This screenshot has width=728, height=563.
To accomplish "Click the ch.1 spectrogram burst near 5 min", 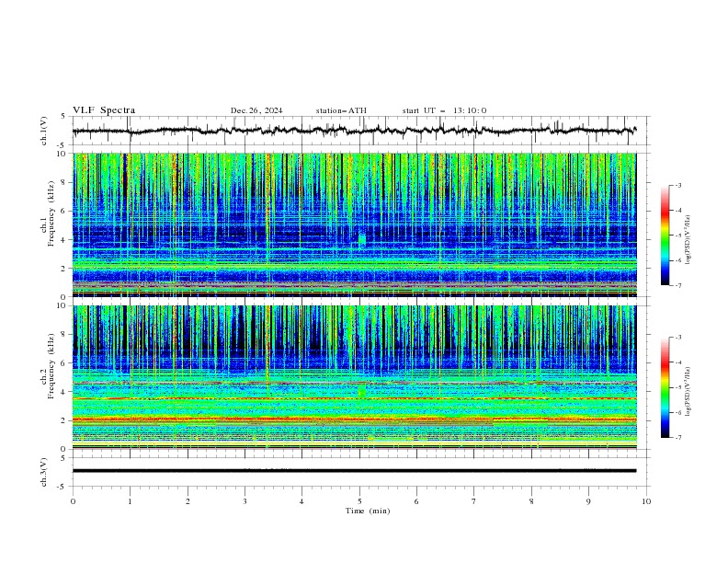I will pos(361,240).
